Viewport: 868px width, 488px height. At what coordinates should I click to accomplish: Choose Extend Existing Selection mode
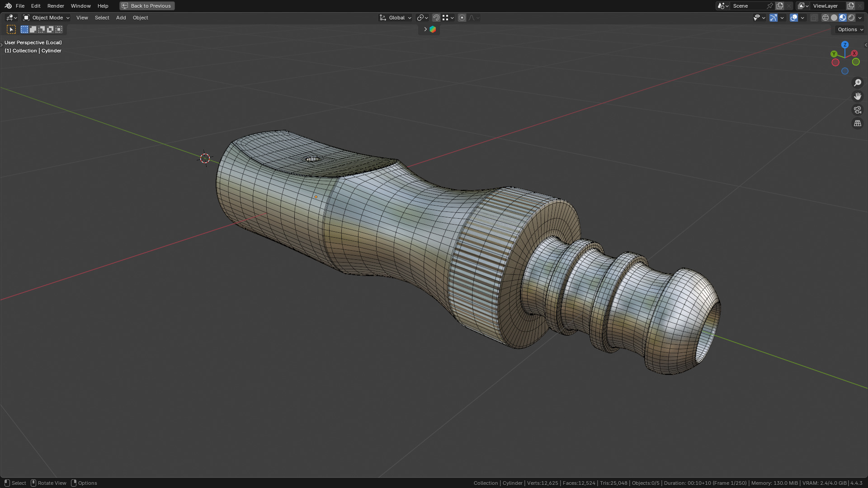point(33,29)
